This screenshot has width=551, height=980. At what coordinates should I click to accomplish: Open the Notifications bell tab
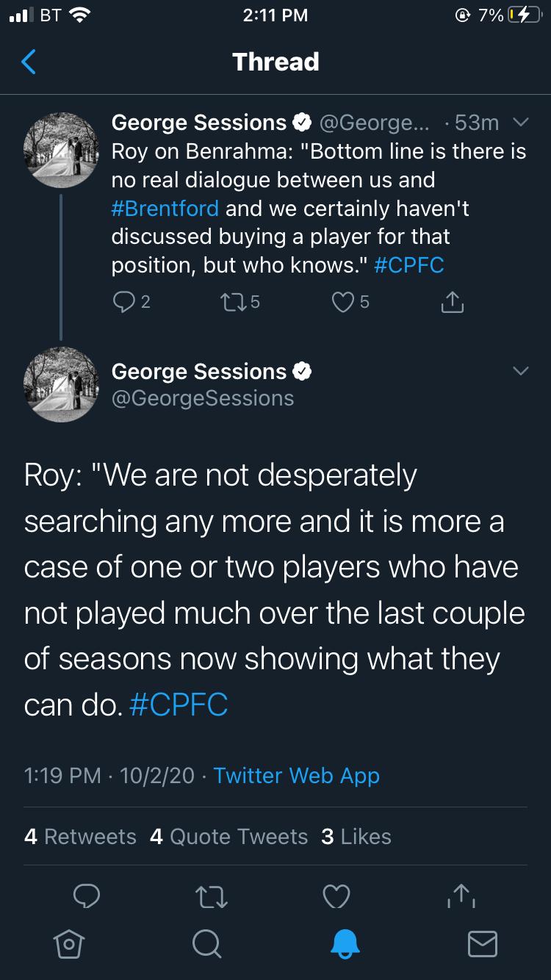coord(345,943)
